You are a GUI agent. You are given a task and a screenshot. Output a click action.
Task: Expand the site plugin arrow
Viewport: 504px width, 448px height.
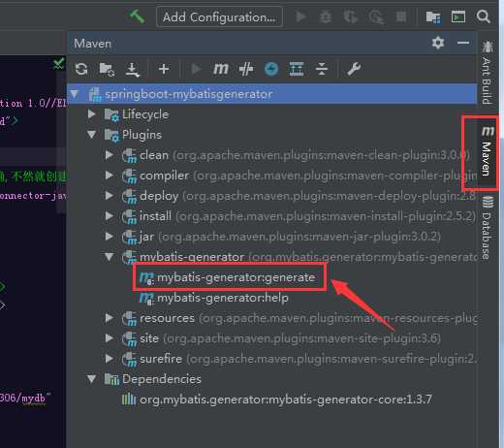110,338
